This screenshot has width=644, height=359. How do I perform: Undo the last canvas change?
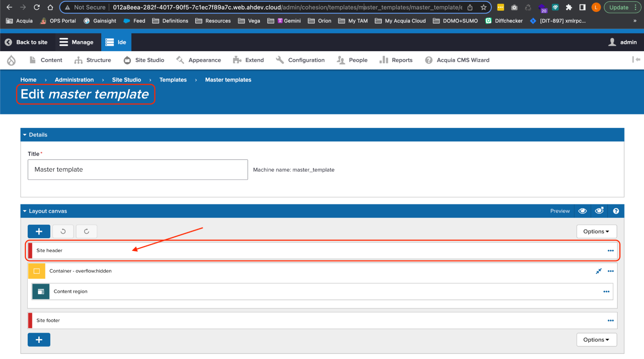tap(63, 231)
